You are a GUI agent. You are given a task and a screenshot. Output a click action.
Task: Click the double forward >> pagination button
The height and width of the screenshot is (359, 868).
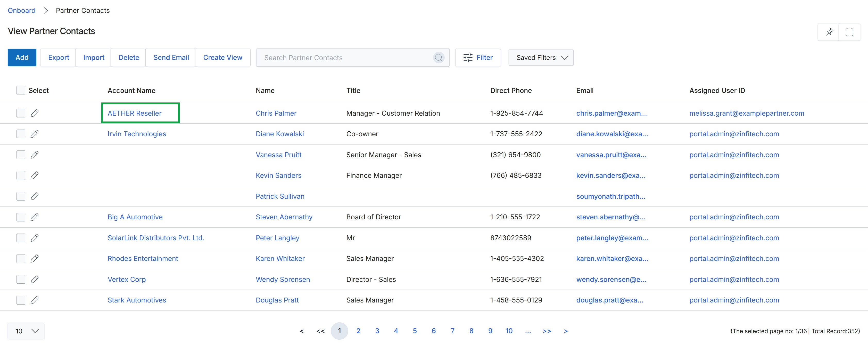pyautogui.click(x=547, y=331)
